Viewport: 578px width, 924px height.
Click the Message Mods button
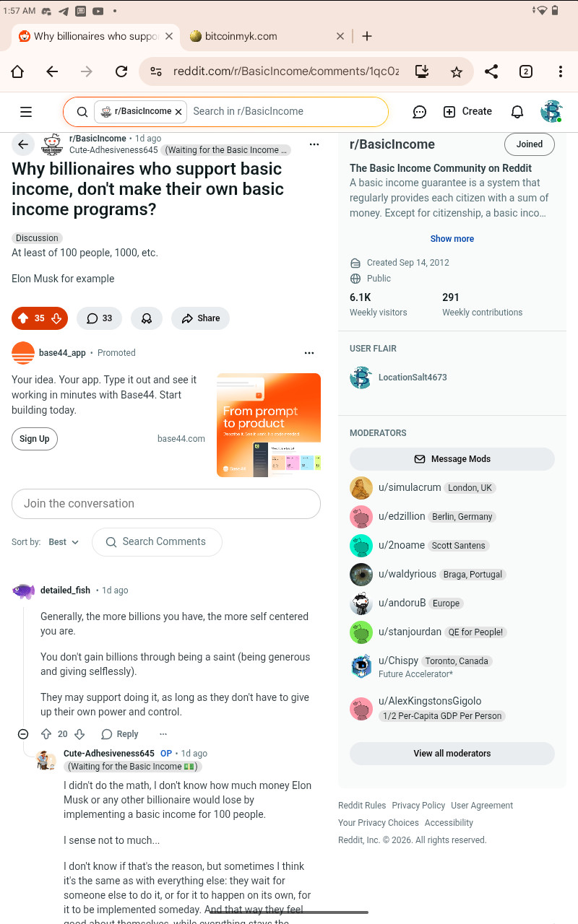pyautogui.click(x=452, y=459)
